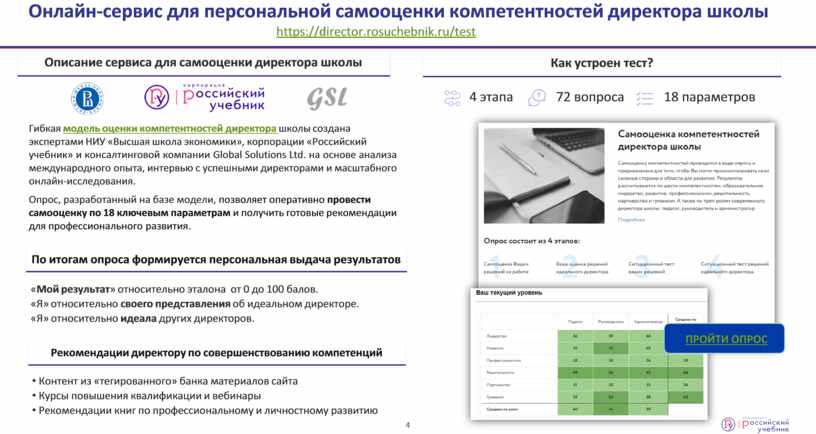This screenshot has width=816, height=434.
Task: Open the модель оценки компетентностей директора link
Action: [x=170, y=128]
